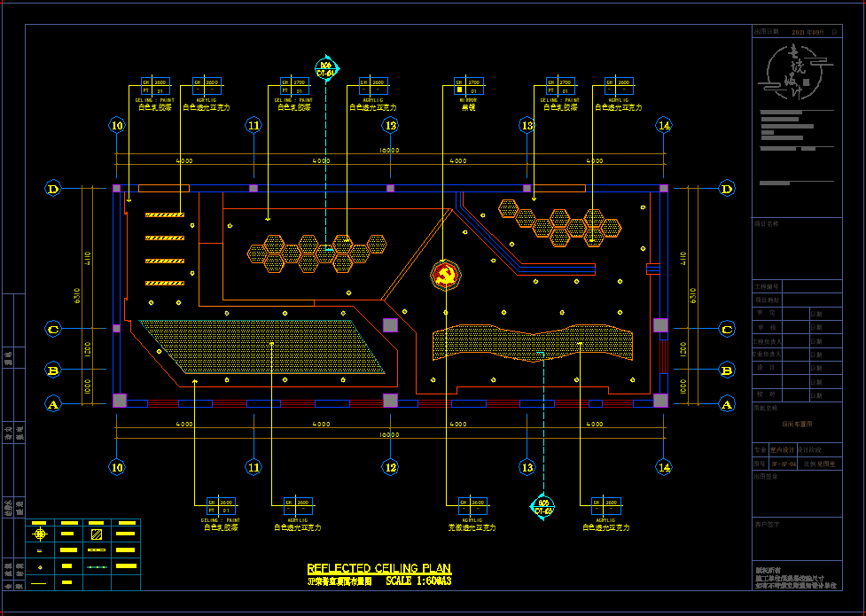Click the 顶面布置图 drawing name
The height and width of the screenshot is (616, 866).
[797, 425]
